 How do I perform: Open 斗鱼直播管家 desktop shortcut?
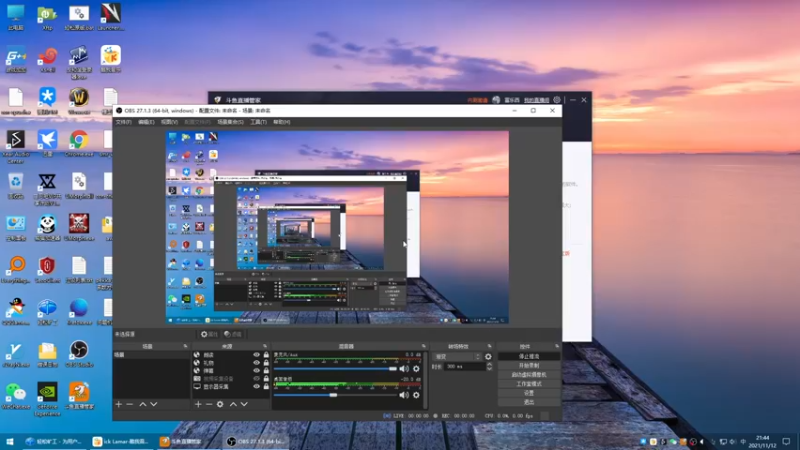79,396
